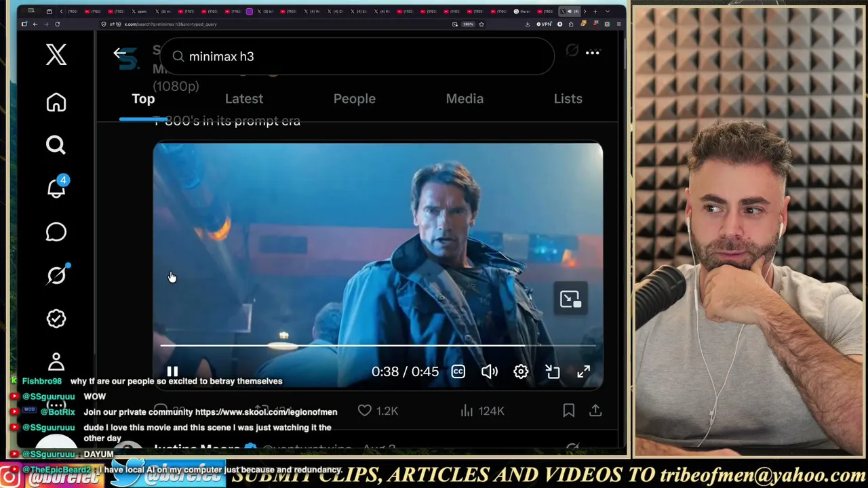Click the Grok icon beside search options
The width and height of the screenshot is (868, 488).
[x=572, y=51]
